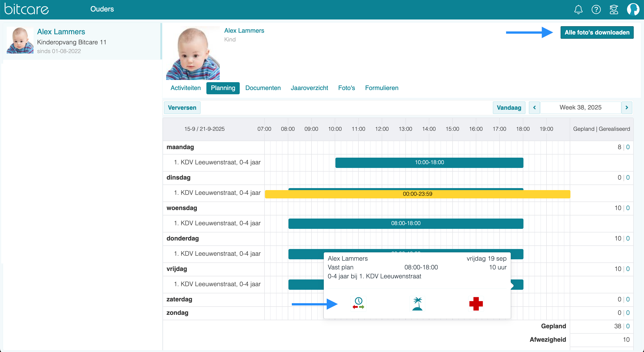Switch to the Activiteiten tab
644x352 pixels.
click(x=186, y=88)
